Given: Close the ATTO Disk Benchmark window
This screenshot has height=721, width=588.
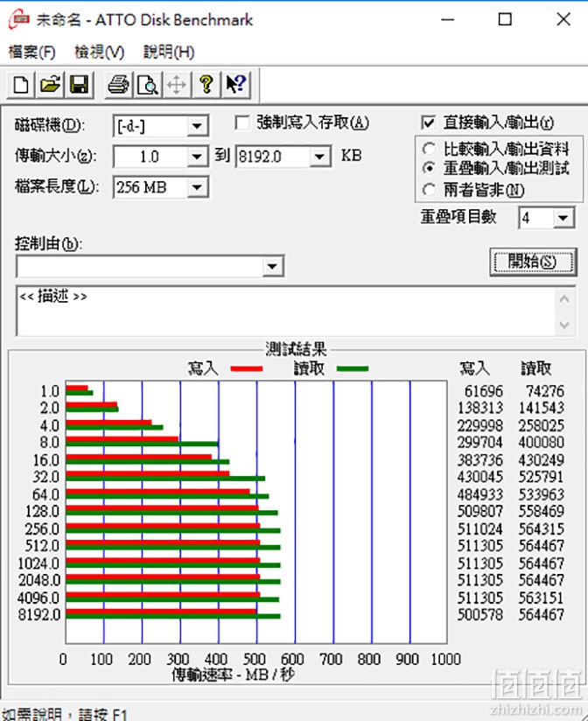Looking at the screenshot, I should pos(563,20).
